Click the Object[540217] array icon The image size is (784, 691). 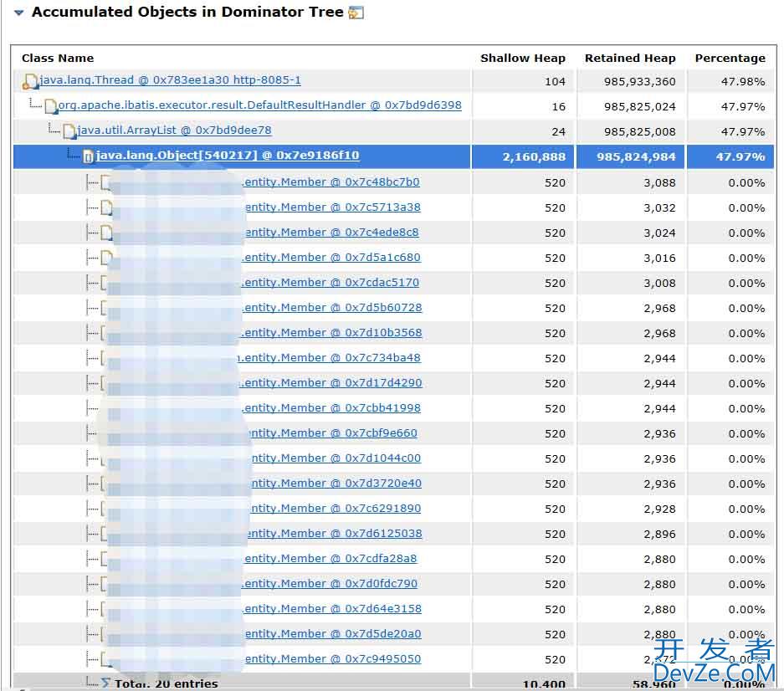click(88, 157)
